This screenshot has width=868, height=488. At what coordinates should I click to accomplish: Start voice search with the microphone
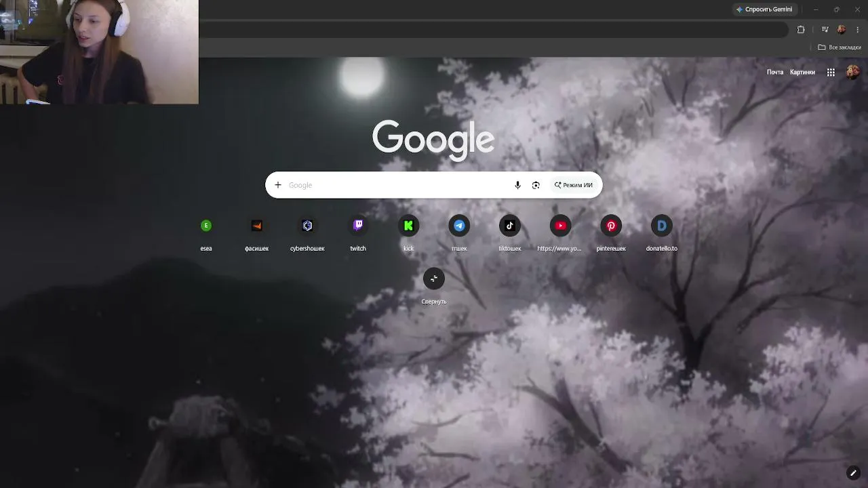[x=517, y=185]
